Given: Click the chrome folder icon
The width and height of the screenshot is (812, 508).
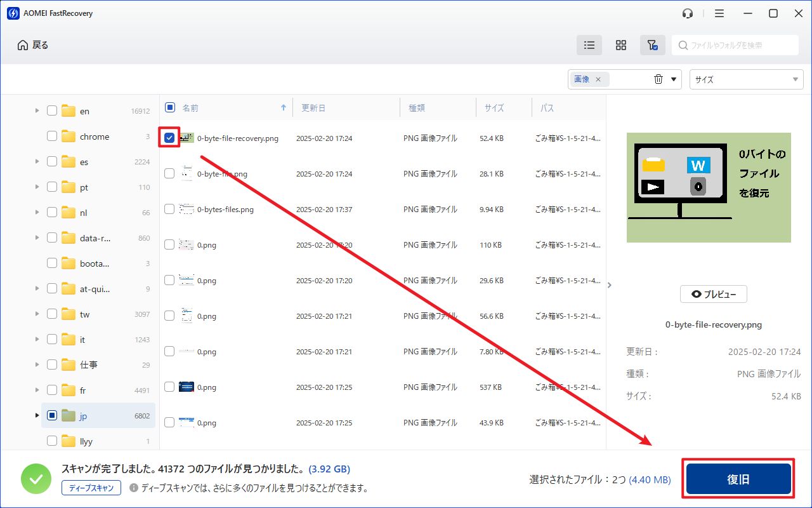Looking at the screenshot, I should (69, 137).
